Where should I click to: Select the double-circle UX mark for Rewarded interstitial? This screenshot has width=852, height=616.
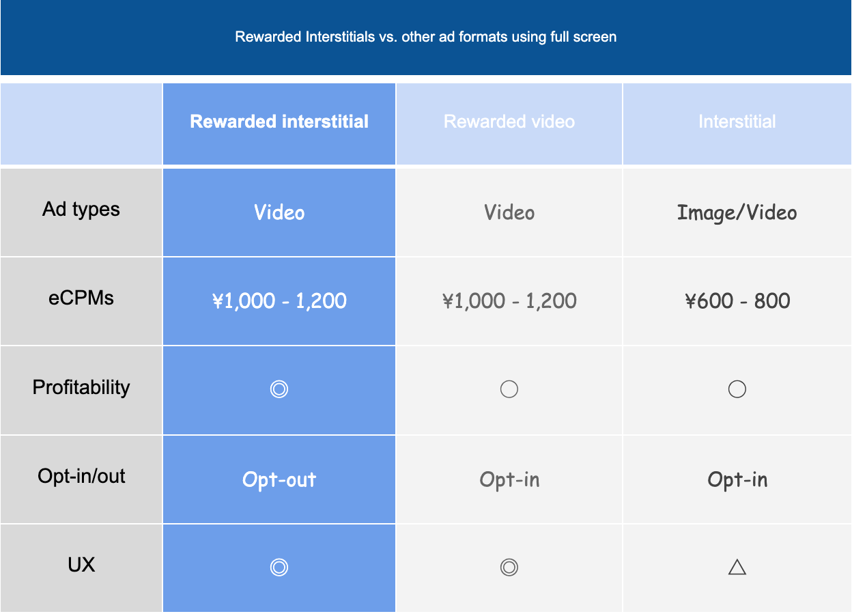pyautogui.click(x=279, y=568)
